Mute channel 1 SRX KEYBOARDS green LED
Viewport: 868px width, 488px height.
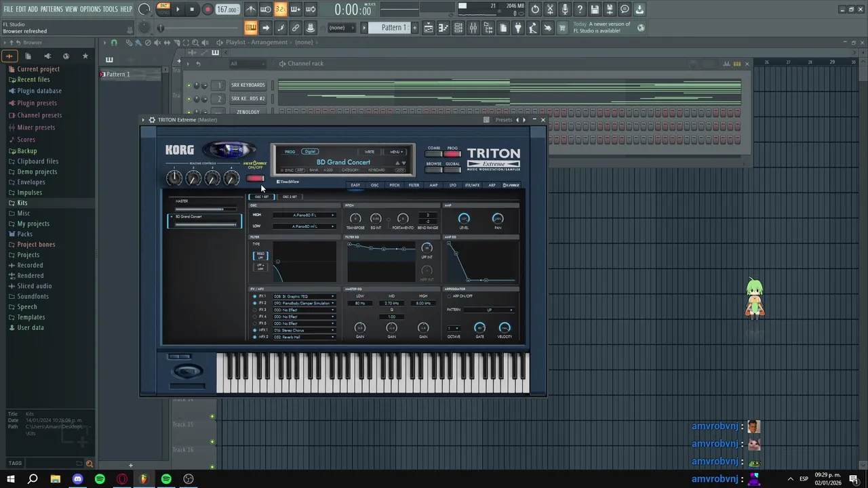click(189, 85)
